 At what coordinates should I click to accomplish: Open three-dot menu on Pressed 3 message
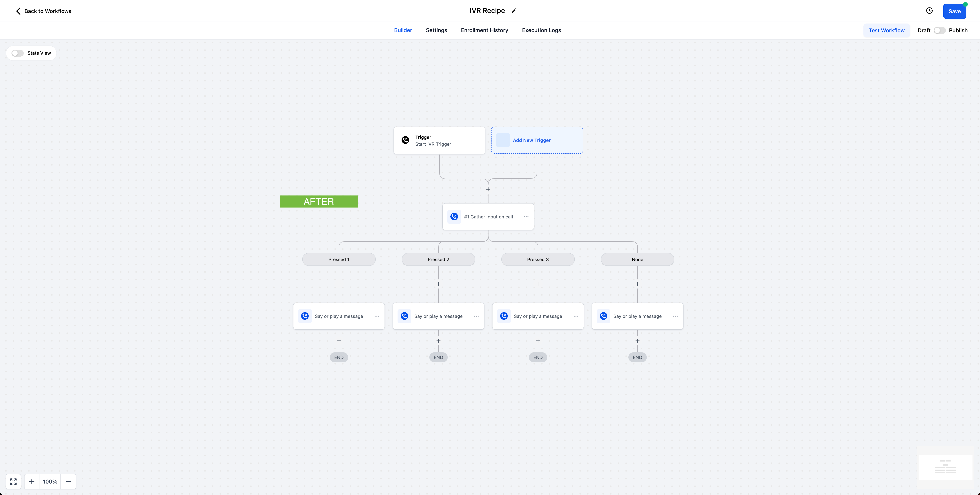pyautogui.click(x=576, y=316)
